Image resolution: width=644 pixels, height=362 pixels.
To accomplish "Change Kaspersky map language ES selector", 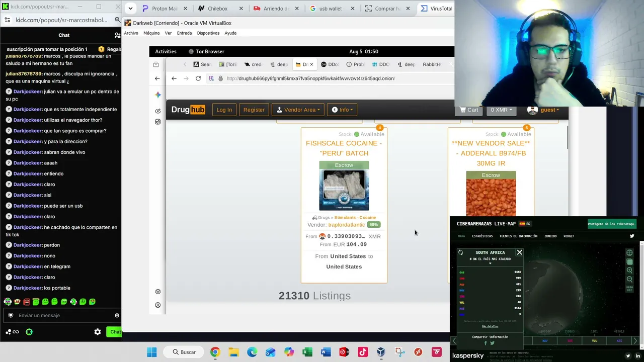I will click(525, 224).
